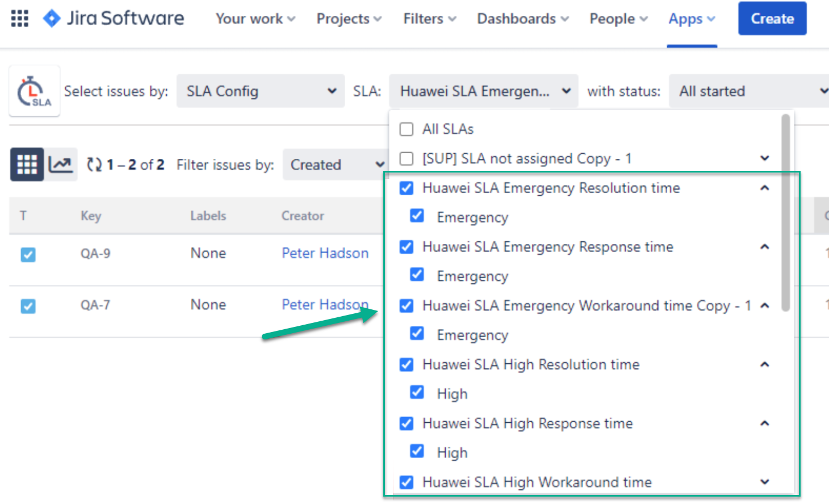Viewport: 829px width, 504px height.
Task: Open the app switcher grid icon
Action: pos(20,19)
